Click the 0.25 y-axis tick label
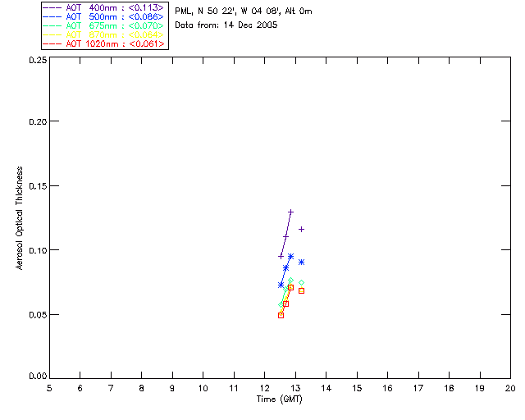Viewport: 525px width, 420px height. [x=38, y=60]
